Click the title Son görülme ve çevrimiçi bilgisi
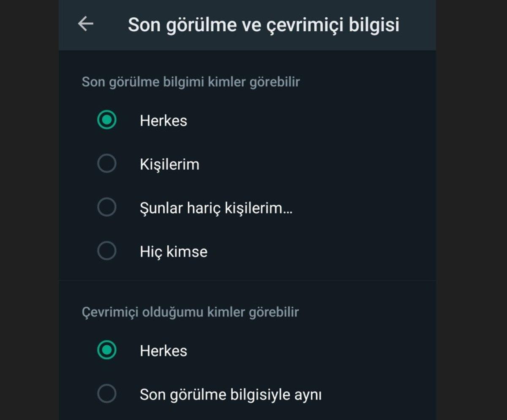This screenshot has width=507, height=420. coord(265,24)
